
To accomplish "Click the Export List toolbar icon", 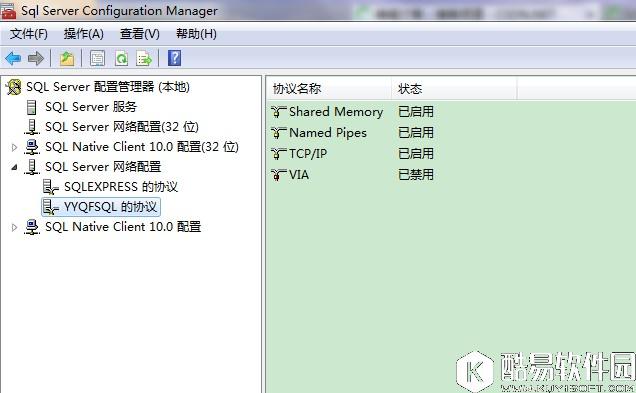I will click(144, 58).
